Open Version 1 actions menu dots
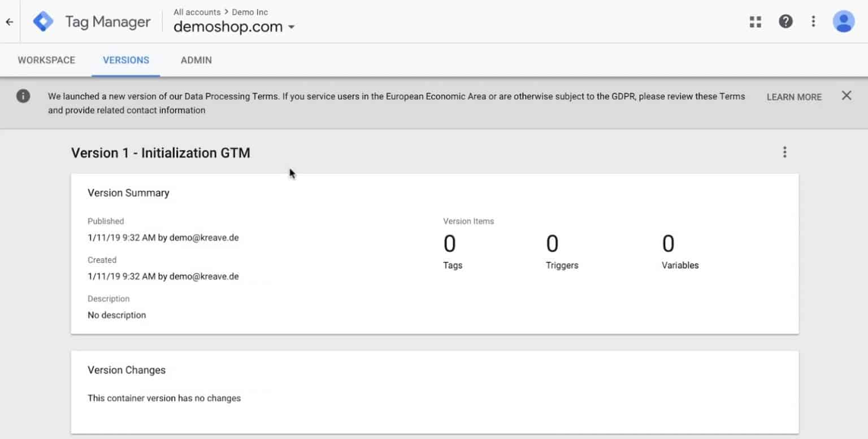Viewport: 868px width, 439px height. (784, 152)
